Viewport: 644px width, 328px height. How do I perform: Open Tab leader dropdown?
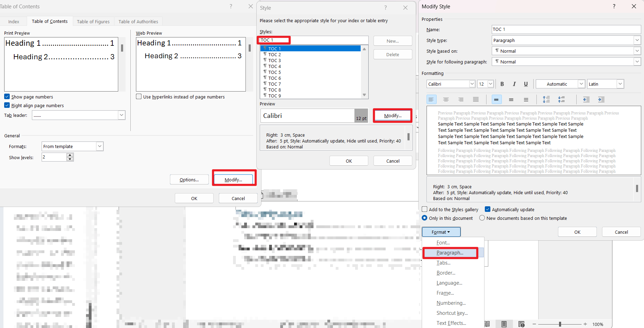click(x=121, y=115)
